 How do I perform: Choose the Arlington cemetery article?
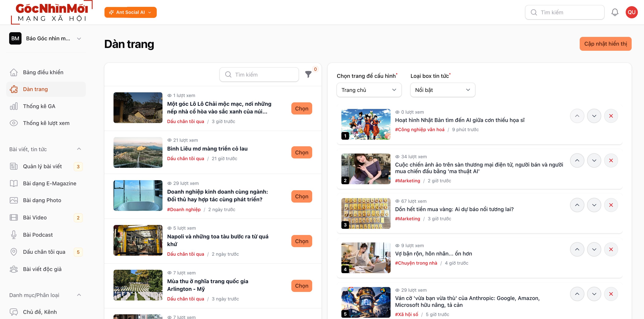click(302, 286)
